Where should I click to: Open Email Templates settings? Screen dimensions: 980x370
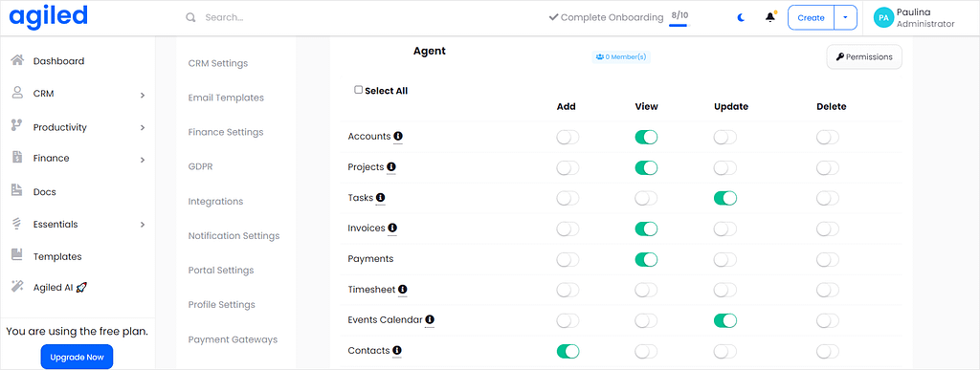226,98
